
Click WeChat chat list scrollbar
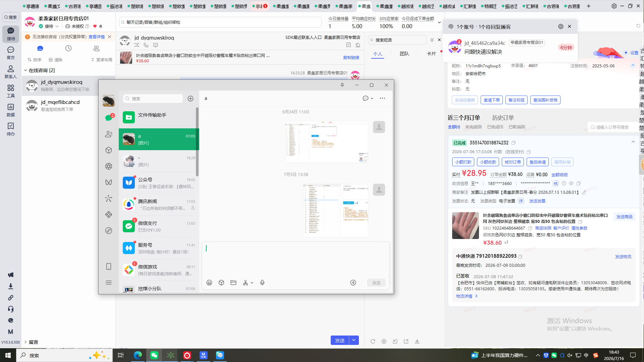tap(197, 141)
